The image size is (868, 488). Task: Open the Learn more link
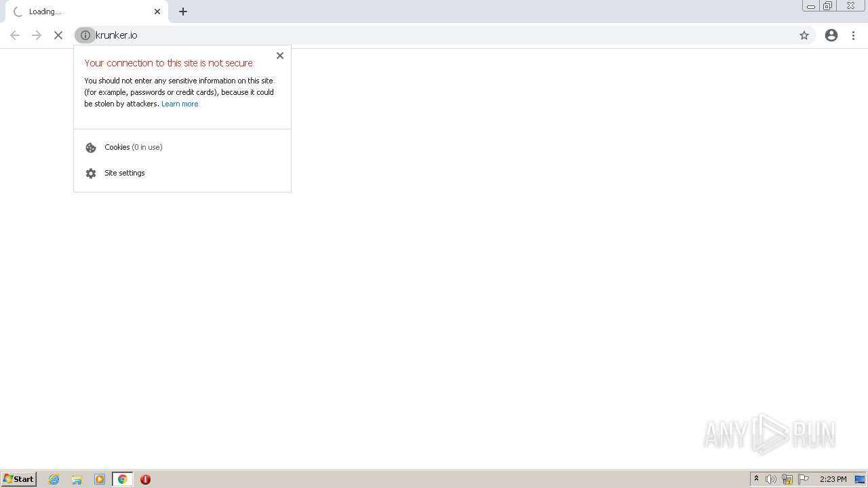click(180, 104)
